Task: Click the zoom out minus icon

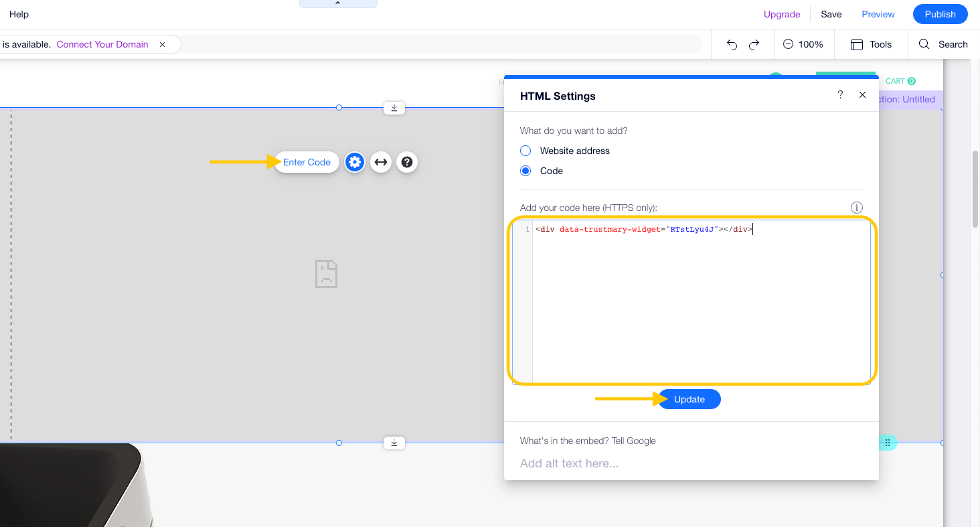Action: pos(788,44)
